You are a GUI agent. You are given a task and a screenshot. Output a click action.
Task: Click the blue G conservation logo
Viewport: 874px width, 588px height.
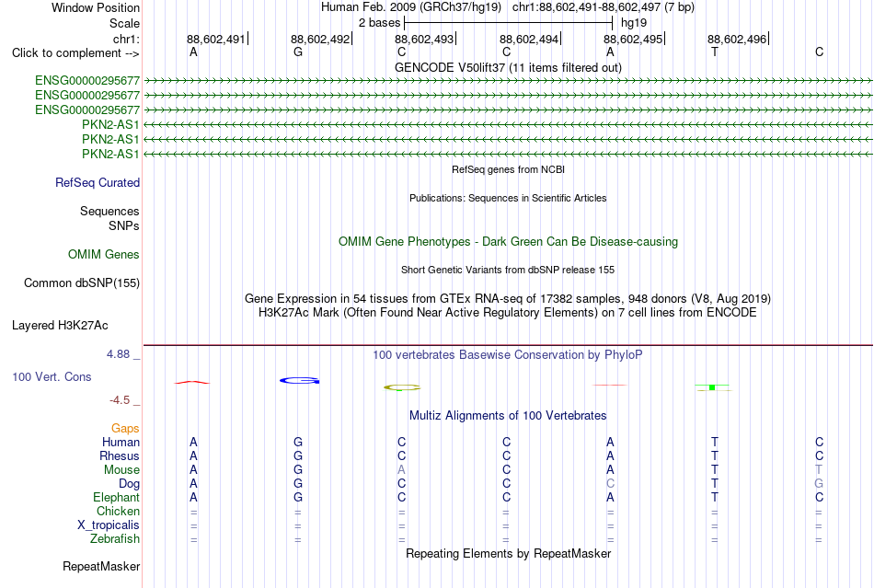[299, 381]
